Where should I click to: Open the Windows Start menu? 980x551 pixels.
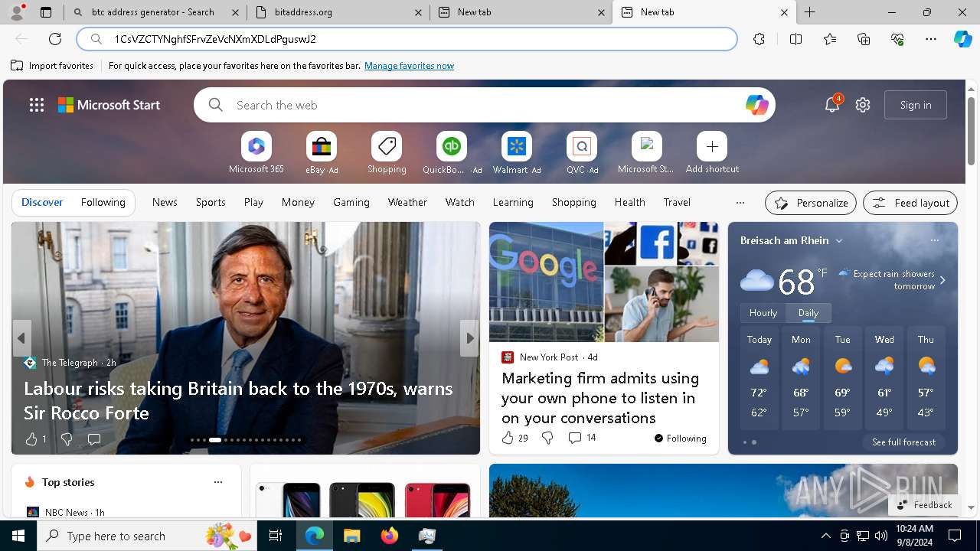click(18, 536)
